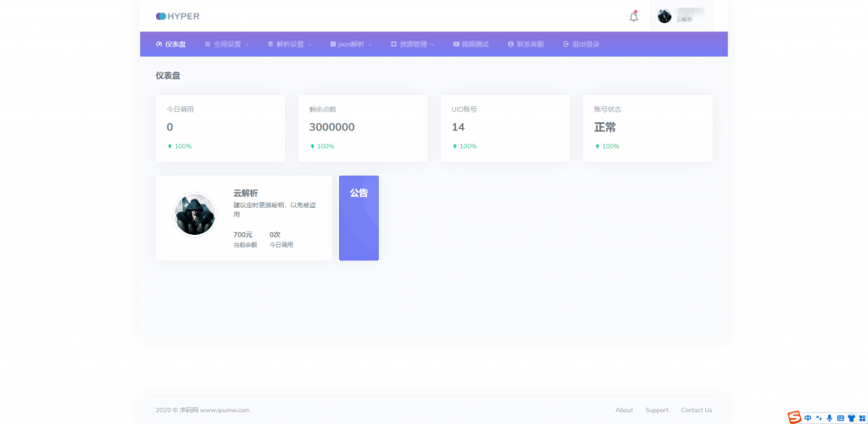The height and width of the screenshot is (424, 868).
Task: Open the Contact Us footer link
Action: pos(696,410)
